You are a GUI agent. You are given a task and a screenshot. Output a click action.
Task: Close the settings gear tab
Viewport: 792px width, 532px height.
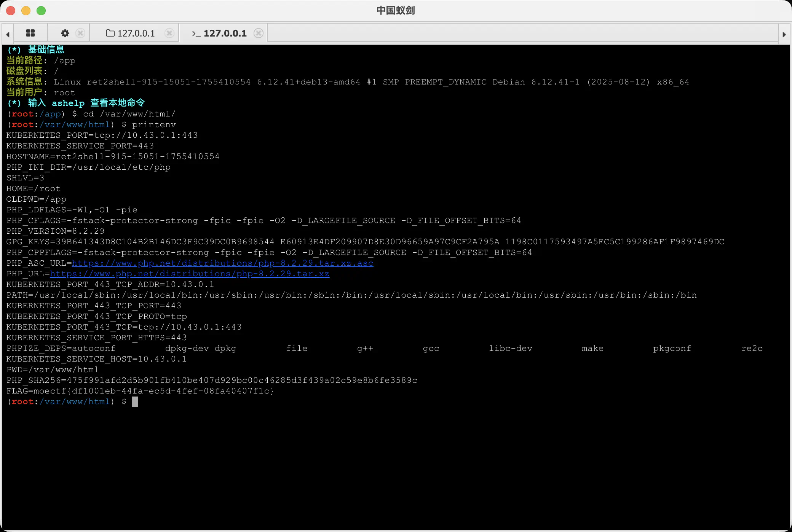[80, 33]
